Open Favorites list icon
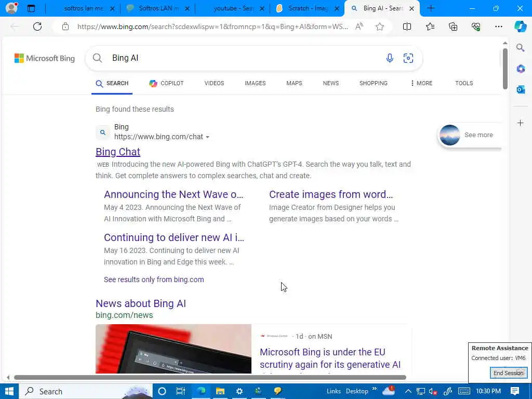This screenshot has height=399, width=532. click(430, 26)
